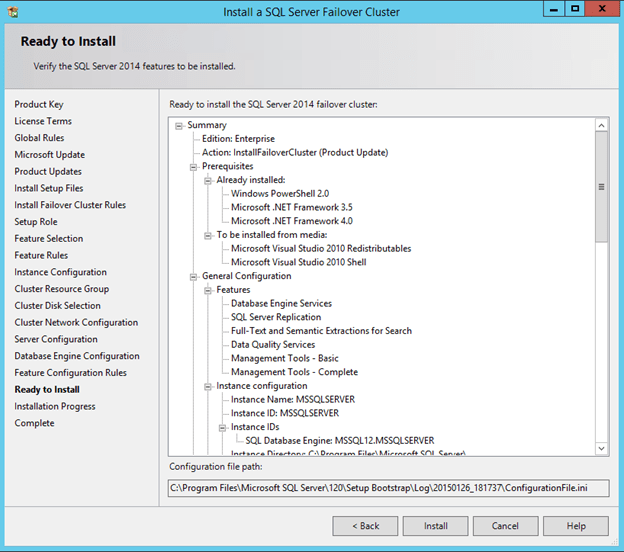Screen dimensions: 624x552
Task: Open Help for the installer
Action: coord(576,525)
